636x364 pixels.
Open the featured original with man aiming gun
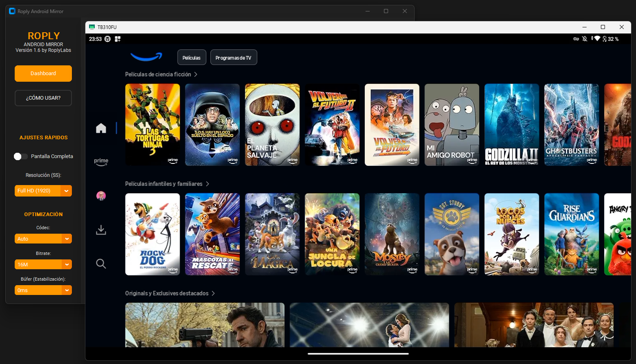click(x=205, y=325)
